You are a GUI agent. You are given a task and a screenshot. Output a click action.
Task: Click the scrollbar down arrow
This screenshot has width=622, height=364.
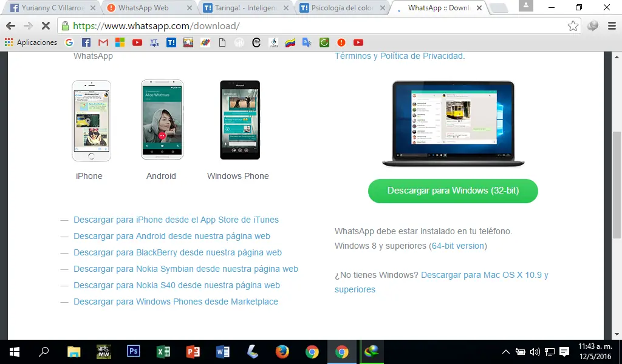(x=617, y=334)
